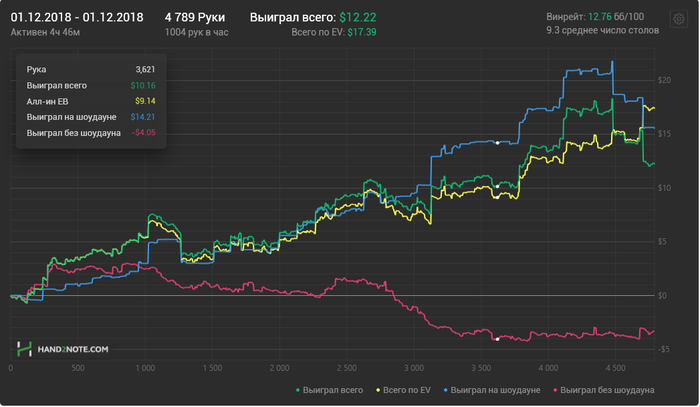The width and height of the screenshot is (700, 407).
Task: Open the graph settings gear icon
Action: [x=679, y=19]
